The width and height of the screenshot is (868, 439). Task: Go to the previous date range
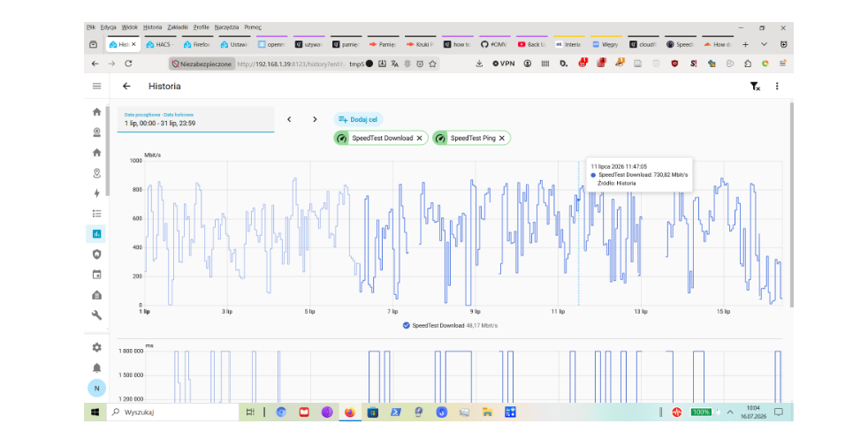pyautogui.click(x=289, y=119)
